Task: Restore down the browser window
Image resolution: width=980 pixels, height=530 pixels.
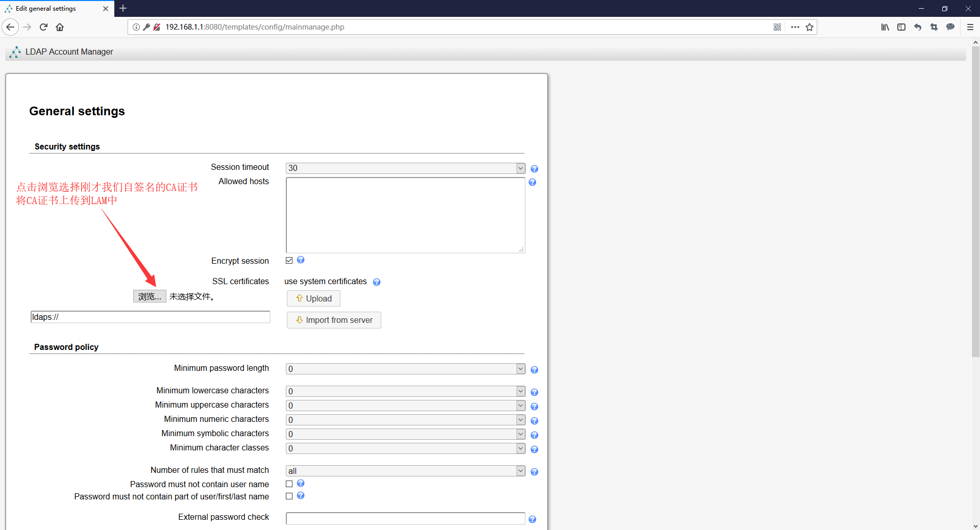Action: pos(945,8)
